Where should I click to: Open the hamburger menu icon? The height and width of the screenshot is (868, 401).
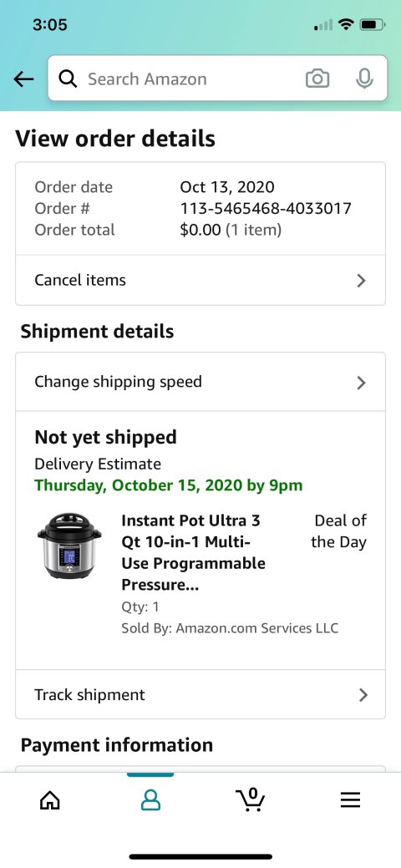click(351, 799)
